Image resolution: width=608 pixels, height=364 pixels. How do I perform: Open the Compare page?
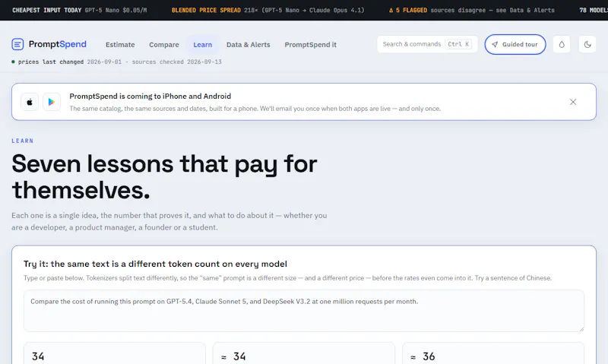tap(164, 45)
